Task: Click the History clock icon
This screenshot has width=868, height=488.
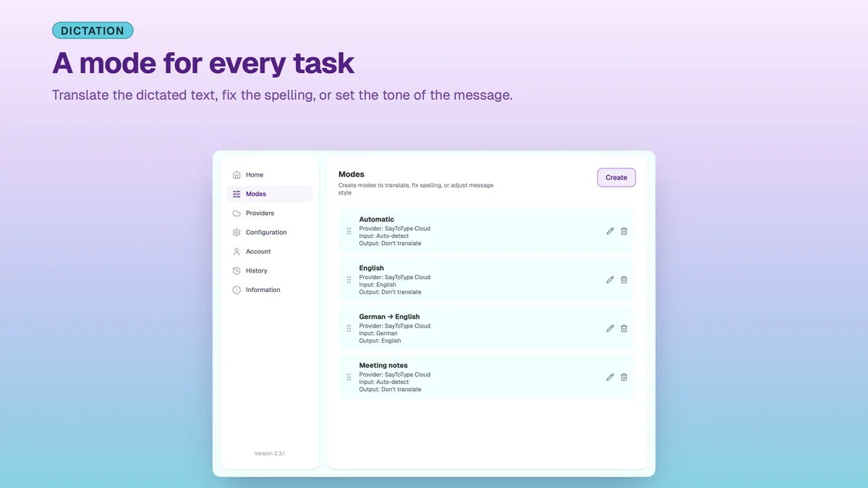Action: pos(237,270)
